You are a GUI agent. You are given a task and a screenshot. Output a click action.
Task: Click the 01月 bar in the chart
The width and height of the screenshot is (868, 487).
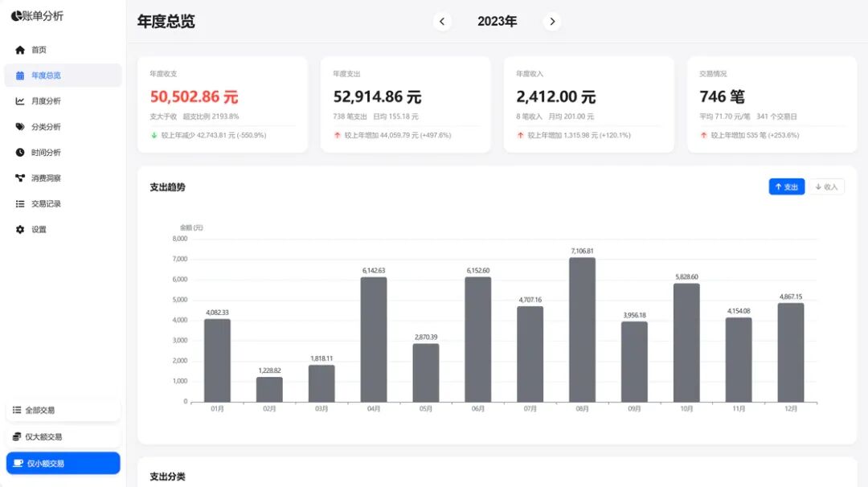tap(217, 360)
